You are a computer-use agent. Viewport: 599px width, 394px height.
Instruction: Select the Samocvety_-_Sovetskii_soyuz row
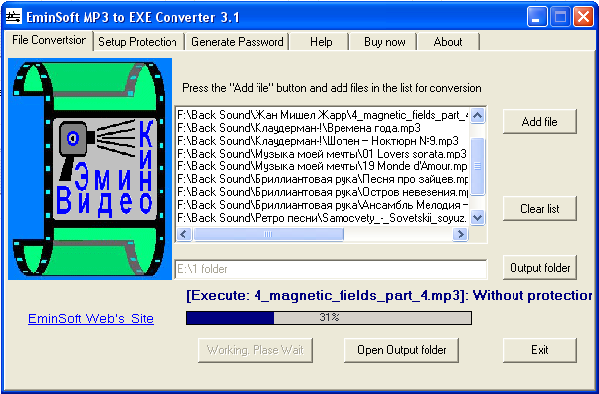(322, 218)
